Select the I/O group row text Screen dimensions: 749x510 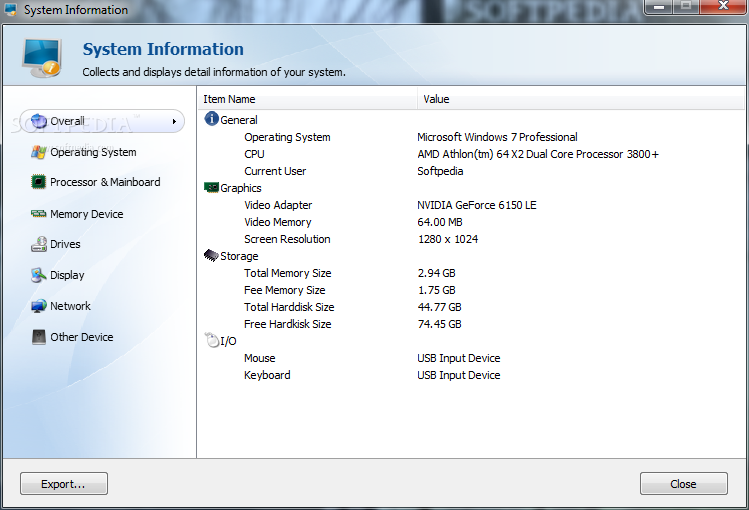coord(228,341)
